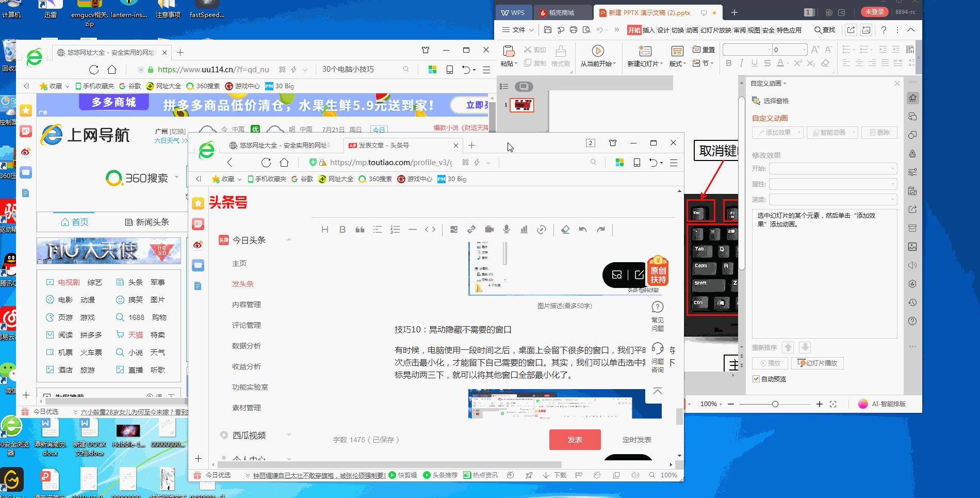Click the insert image icon in editor
Screen dimensions: 980x498
[454, 230]
